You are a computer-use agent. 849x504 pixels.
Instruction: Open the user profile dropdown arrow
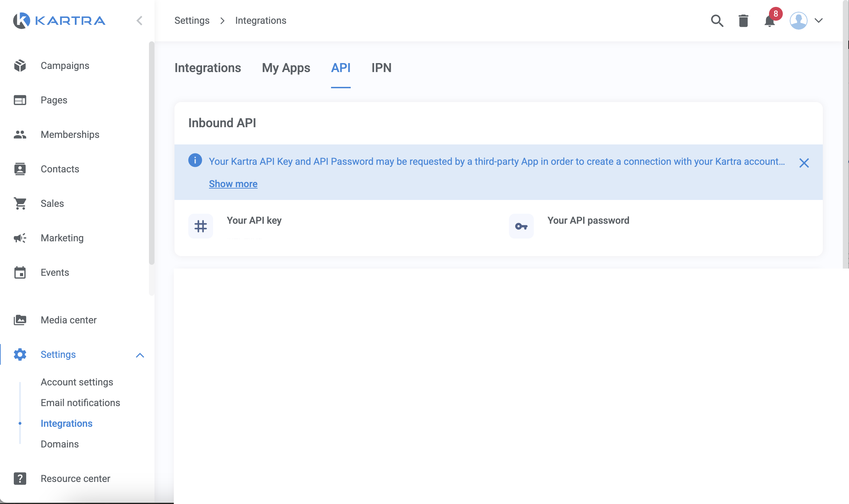coord(819,21)
